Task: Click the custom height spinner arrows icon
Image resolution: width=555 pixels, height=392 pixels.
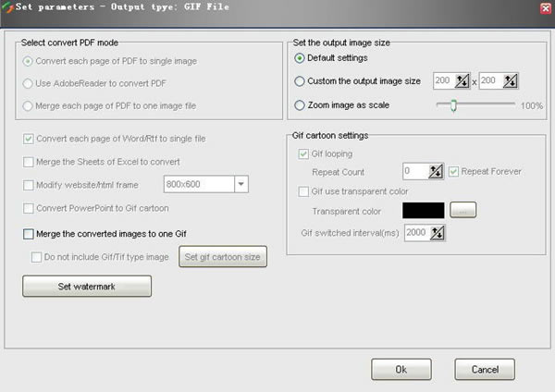Action: pyautogui.click(x=510, y=81)
